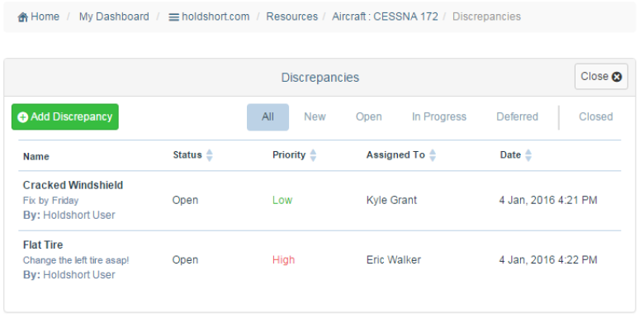Sort by Assigned To column arrows
The image size is (644, 318).
pyautogui.click(x=433, y=155)
